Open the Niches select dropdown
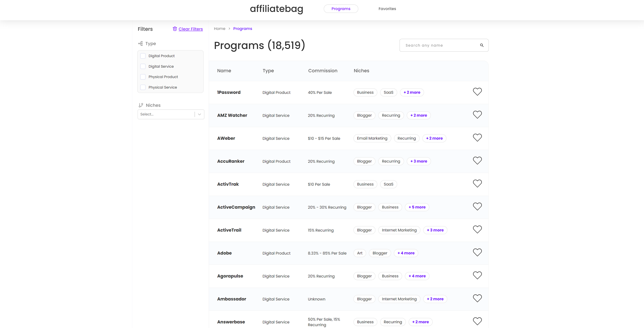The image size is (644, 328). [x=171, y=115]
